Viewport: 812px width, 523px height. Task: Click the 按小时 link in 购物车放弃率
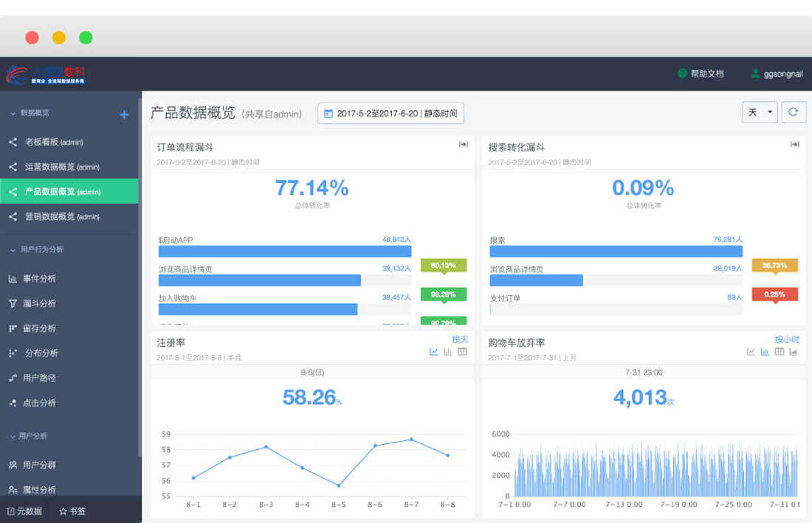pos(787,339)
